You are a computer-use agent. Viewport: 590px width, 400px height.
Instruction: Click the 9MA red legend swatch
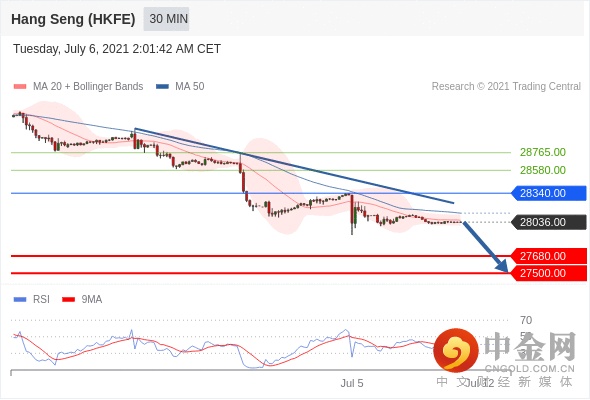coord(68,300)
